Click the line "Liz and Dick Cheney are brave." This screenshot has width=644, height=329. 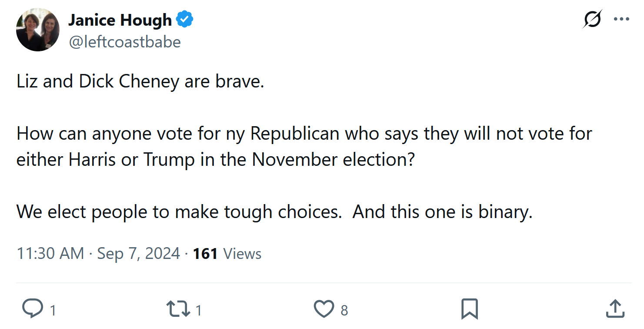click(x=140, y=82)
